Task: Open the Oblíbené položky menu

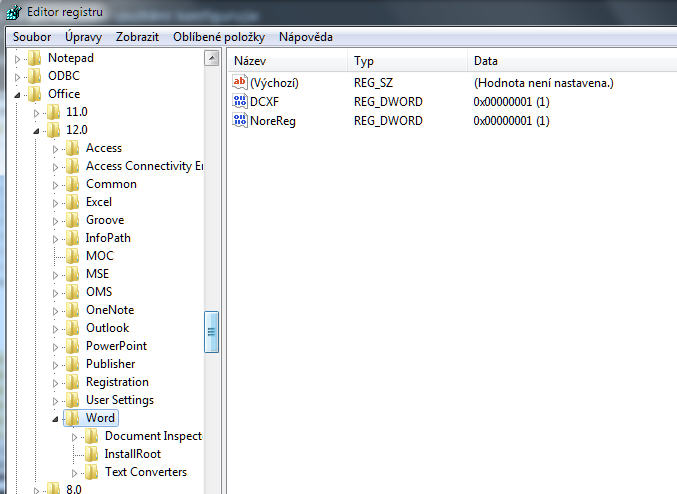Action: (x=219, y=37)
